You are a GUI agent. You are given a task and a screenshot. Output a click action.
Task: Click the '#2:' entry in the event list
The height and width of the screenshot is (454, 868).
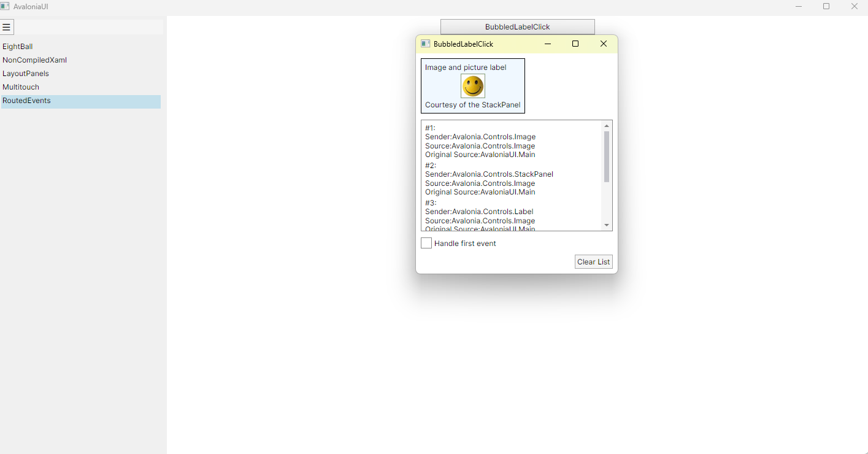tap(431, 166)
